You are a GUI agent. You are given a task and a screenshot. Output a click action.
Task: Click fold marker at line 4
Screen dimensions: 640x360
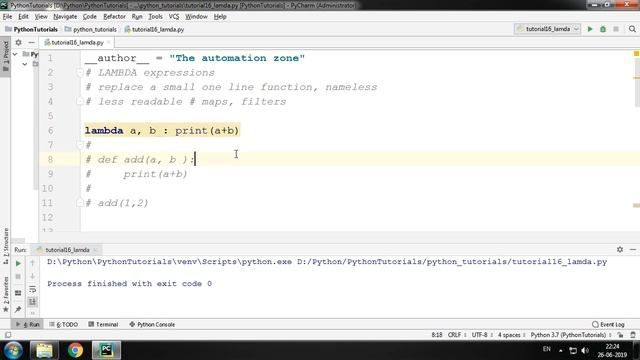pos(80,101)
